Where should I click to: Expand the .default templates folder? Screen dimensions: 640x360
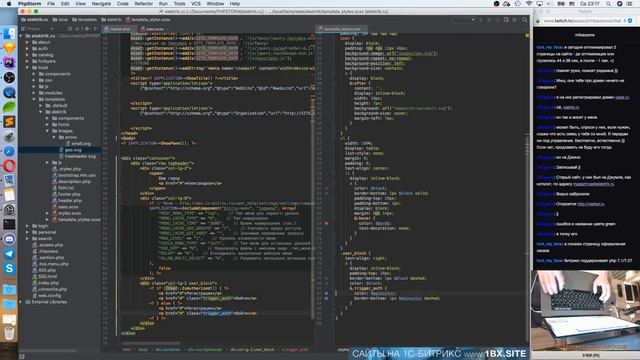click(40, 105)
